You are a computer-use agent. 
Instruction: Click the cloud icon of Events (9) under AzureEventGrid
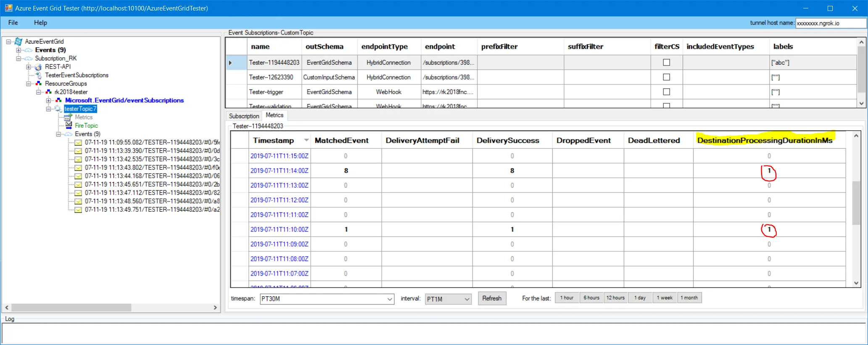28,50
